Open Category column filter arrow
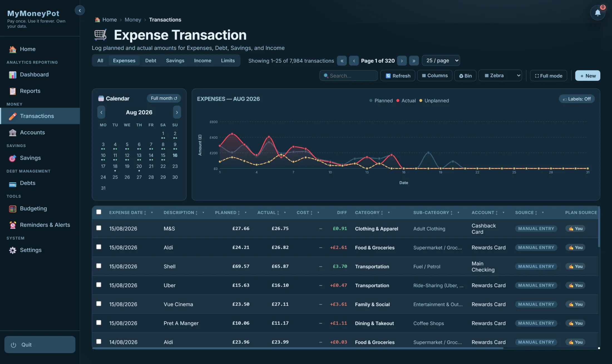This screenshot has width=612, height=364. [389, 213]
